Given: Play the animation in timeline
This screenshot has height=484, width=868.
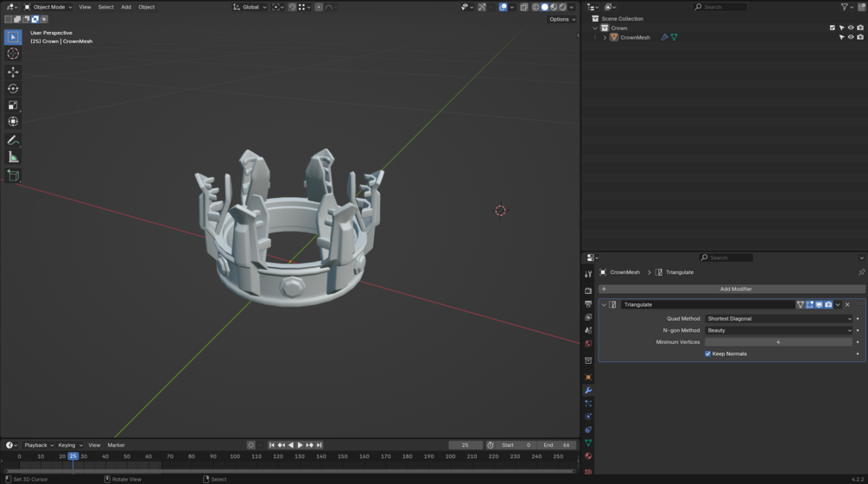Looking at the screenshot, I should pyautogui.click(x=300, y=445).
